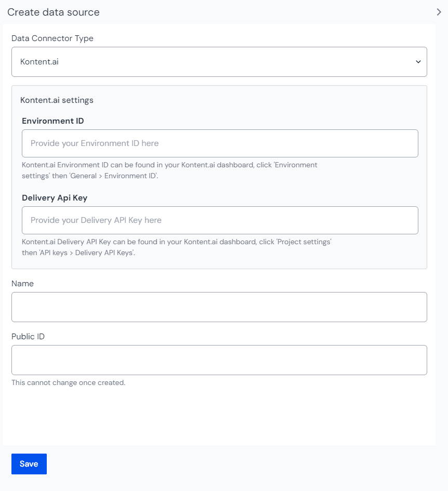This screenshot has width=448, height=491.
Task: Open the Data Connector Type dropdown
Action: [x=219, y=61]
